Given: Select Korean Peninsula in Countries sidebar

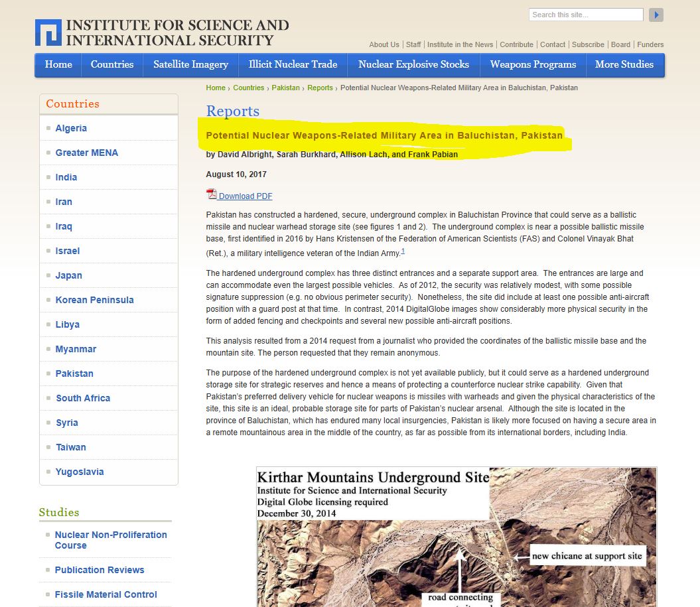Looking at the screenshot, I should coord(94,300).
